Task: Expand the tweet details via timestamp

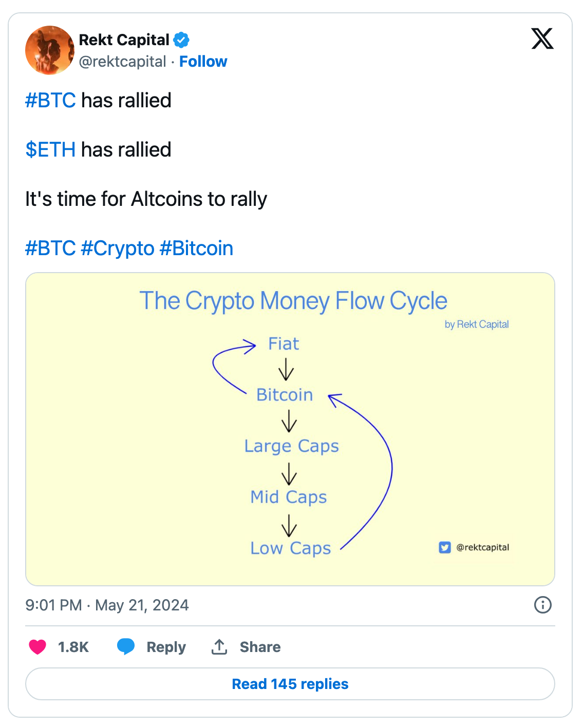Action: (x=107, y=605)
